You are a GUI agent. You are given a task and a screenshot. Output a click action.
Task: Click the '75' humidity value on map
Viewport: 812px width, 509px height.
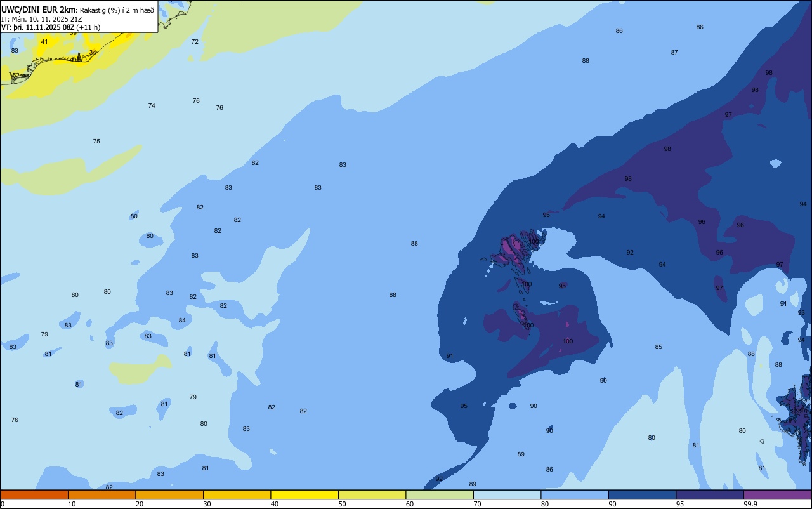[x=96, y=142]
